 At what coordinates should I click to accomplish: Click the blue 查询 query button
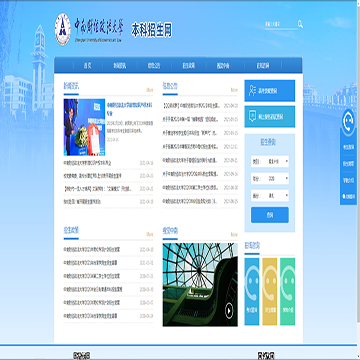[x=270, y=215]
